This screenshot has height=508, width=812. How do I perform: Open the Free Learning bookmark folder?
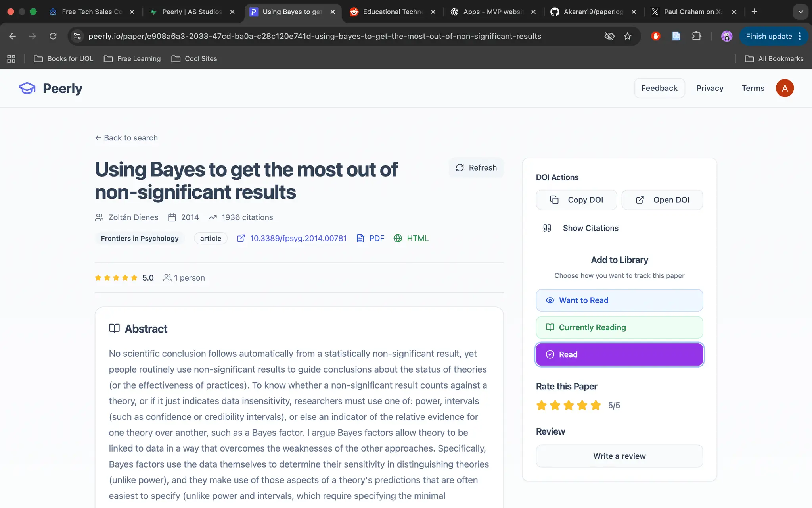(x=132, y=59)
